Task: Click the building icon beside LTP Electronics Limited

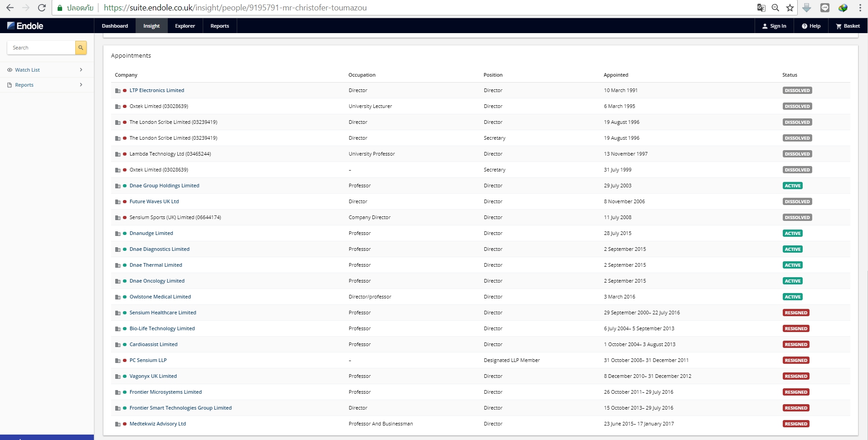Action: [117, 91]
